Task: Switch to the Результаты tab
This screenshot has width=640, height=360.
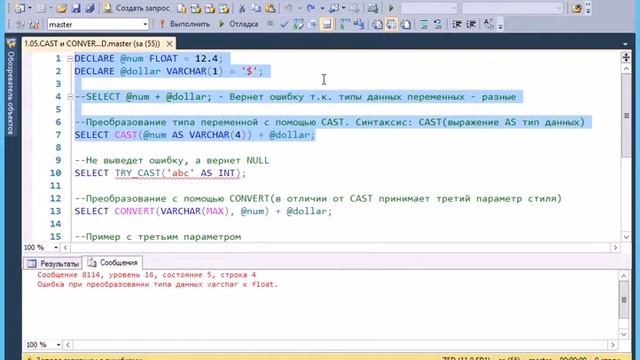Action: [53, 264]
